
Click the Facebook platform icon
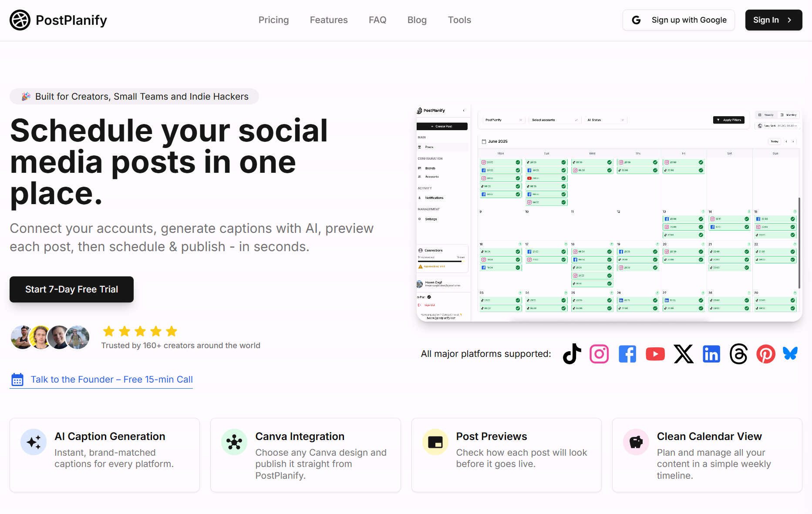[627, 354]
